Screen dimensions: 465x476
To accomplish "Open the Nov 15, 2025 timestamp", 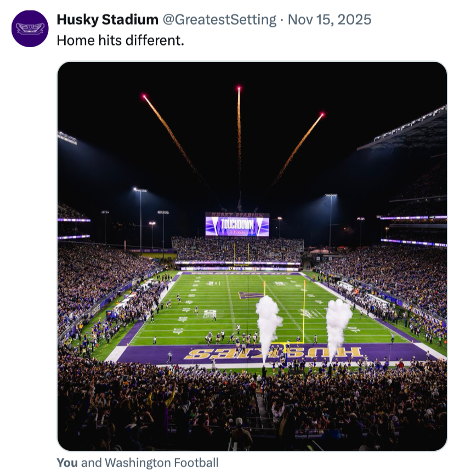I will 330,20.
